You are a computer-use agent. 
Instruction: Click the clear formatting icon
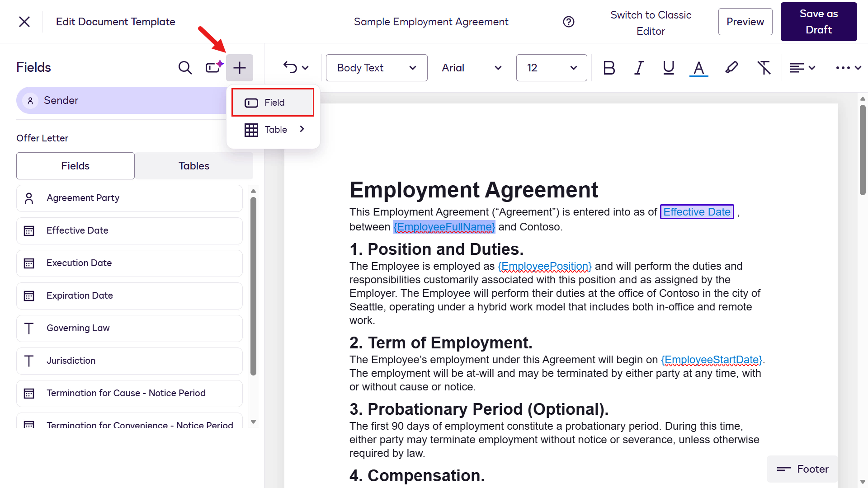(x=764, y=68)
